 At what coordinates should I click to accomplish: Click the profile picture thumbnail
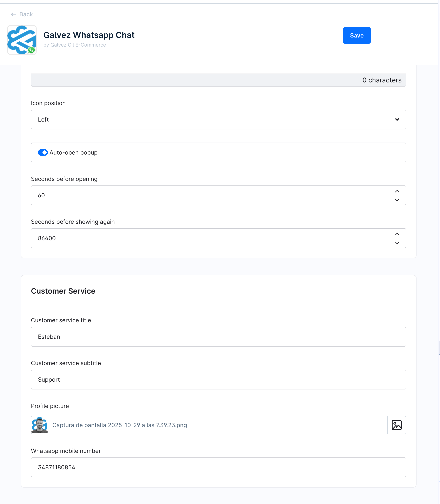[40, 425]
